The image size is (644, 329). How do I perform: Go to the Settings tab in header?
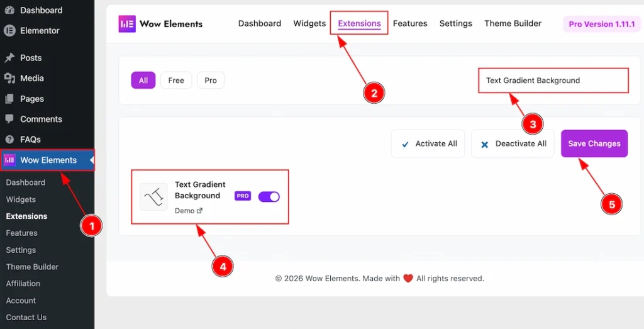pyautogui.click(x=456, y=23)
